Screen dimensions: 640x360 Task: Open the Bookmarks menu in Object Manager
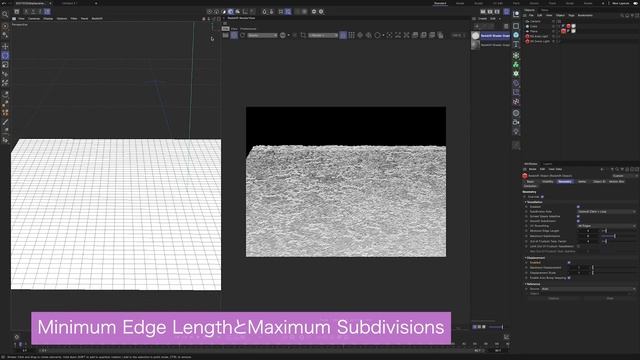tap(585, 16)
